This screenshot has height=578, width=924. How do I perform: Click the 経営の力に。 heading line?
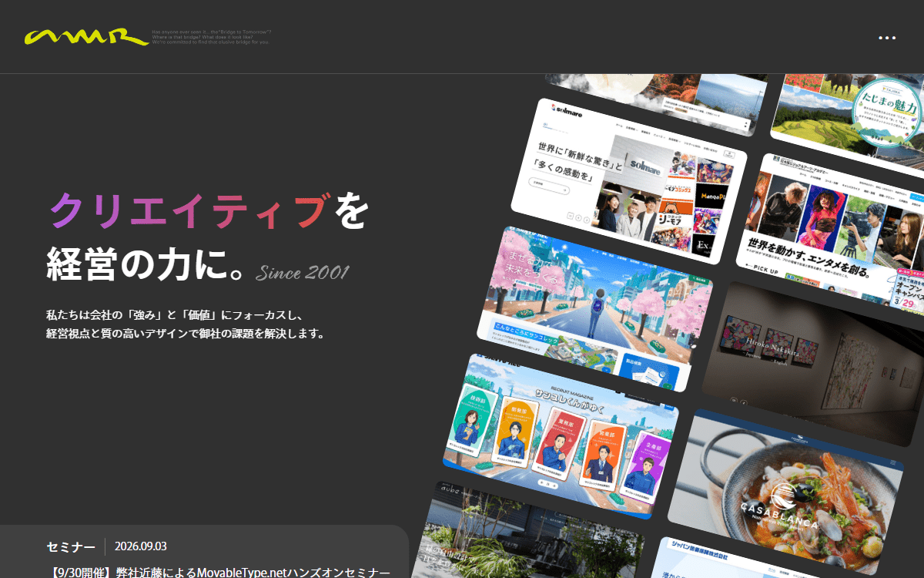point(146,264)
